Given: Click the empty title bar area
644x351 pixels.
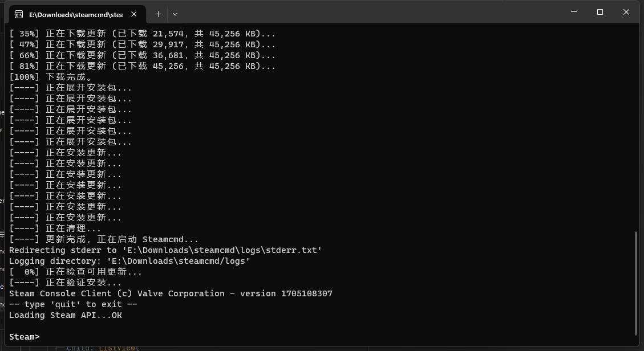Looking at the screenshot, I should click(371, 12).
